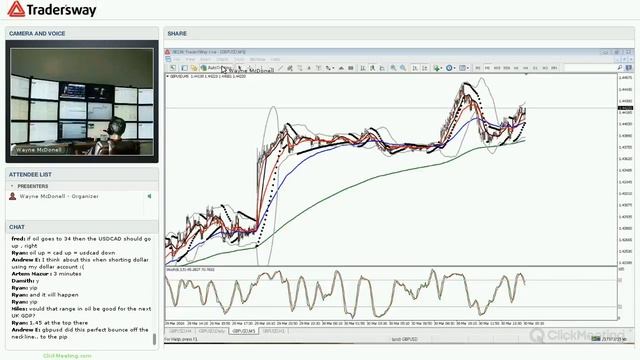Select the D1 timeframe button
The width and height of the screenshot is (640, 360).
(x=535, y=68)
